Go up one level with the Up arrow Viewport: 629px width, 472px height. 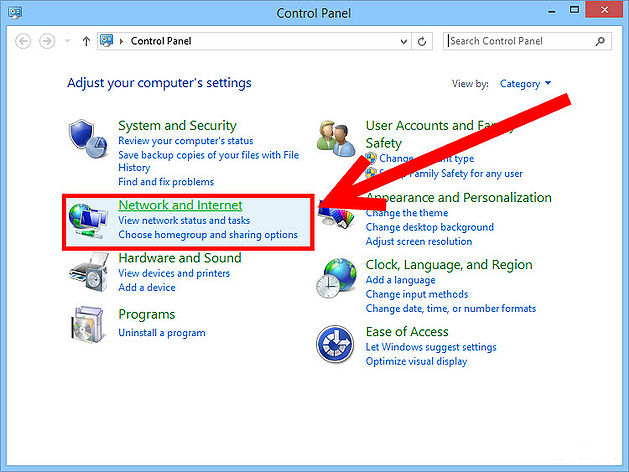tap(86, 41)
